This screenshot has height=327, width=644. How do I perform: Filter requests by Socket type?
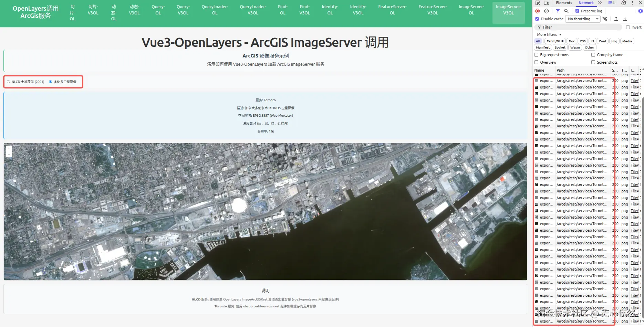coord(560,48)
